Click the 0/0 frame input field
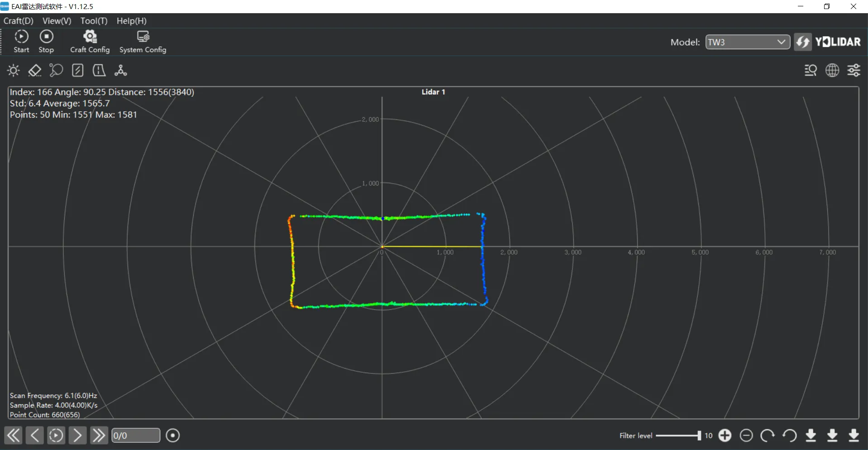This screenshot has height=450, width=868. point(135,436)
